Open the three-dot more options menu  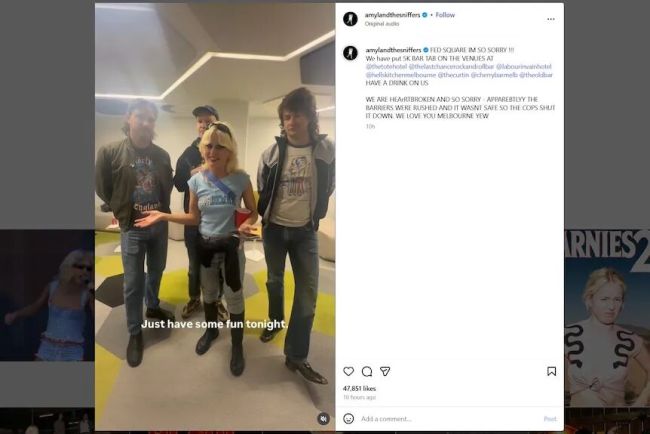pyautogui.click(x=551, y=19)
